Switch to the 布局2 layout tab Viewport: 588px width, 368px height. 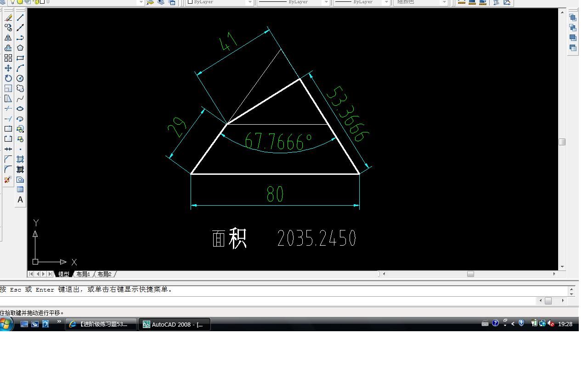pos(105,274)
